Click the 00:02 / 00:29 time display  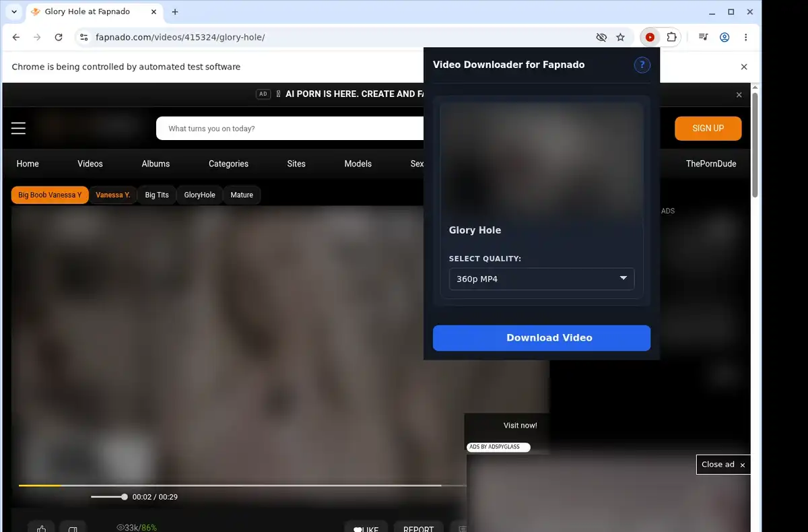pos(155,497)
